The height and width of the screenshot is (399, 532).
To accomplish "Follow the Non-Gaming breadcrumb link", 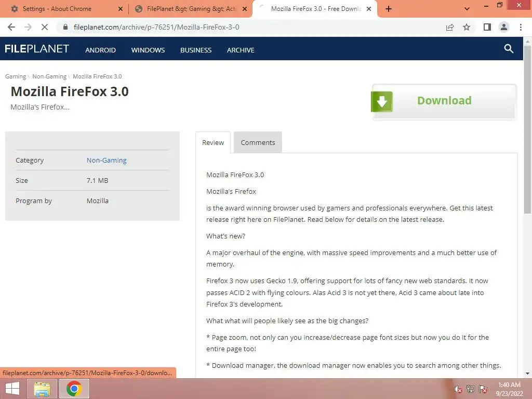I will (x=49, y=76).
